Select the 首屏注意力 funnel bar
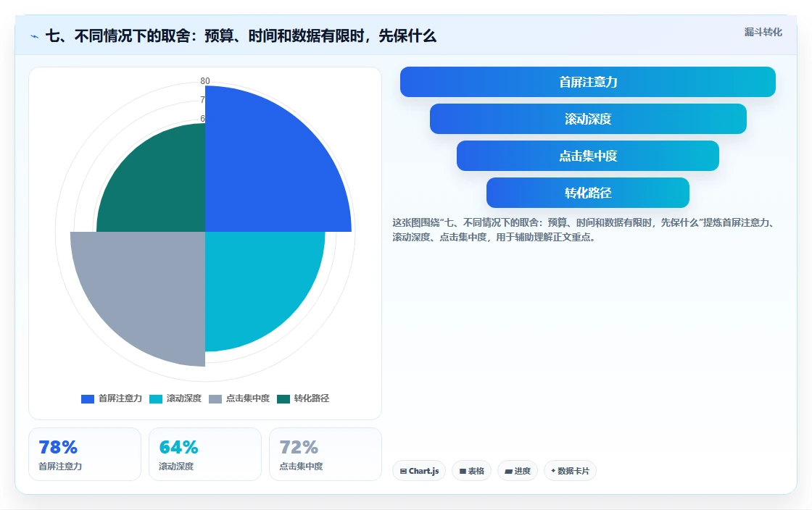Image resolution: width=812 pixels, height=510 pixels. pos(588,82)
